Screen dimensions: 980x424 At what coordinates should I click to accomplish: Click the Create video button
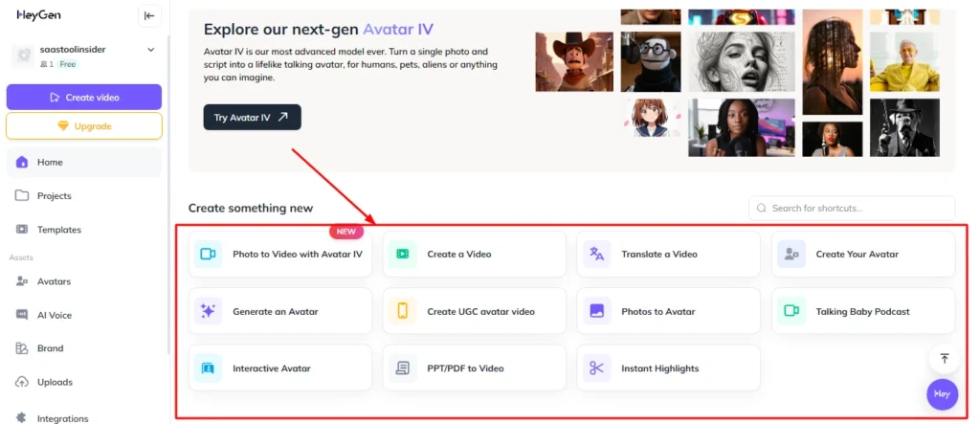[84, 97]
